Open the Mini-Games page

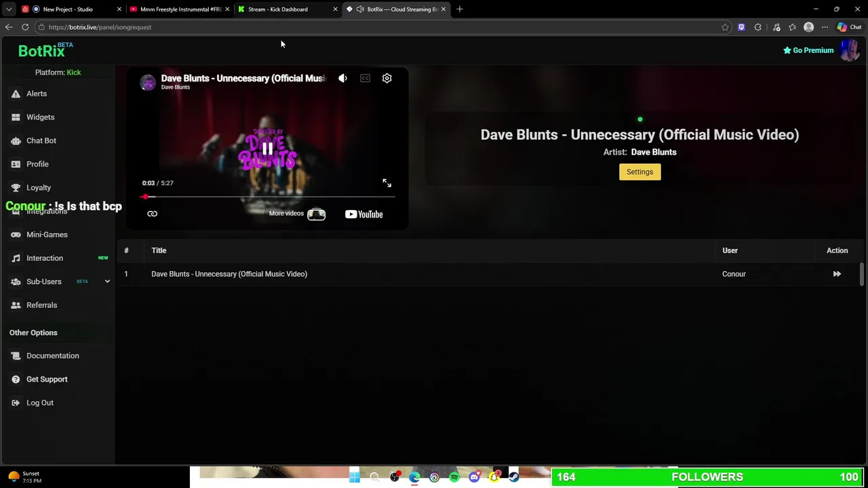47,235
